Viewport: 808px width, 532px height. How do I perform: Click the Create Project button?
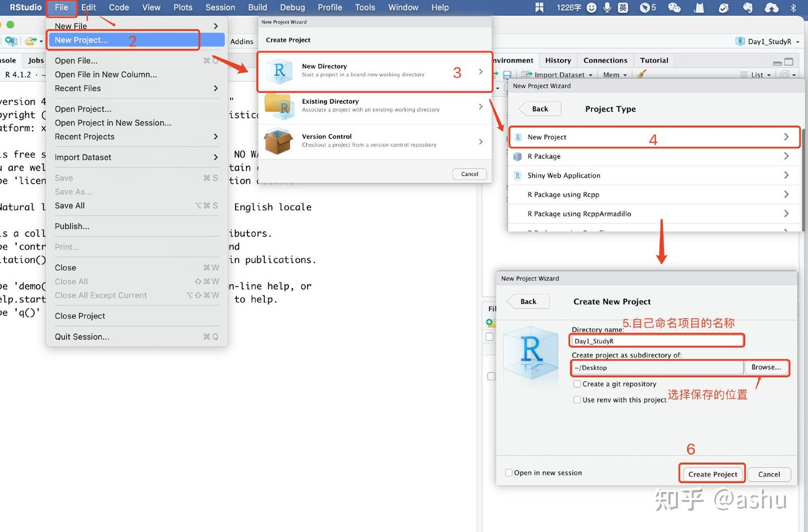[x=713, y=474]
